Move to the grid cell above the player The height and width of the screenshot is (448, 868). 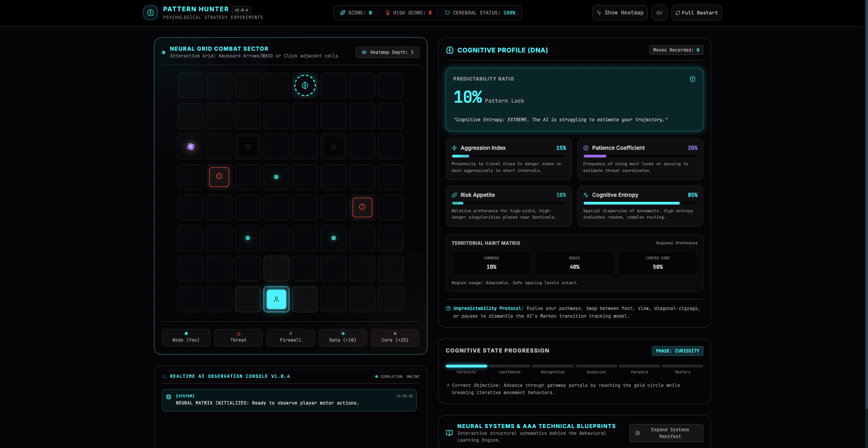(x=276, y=268)
